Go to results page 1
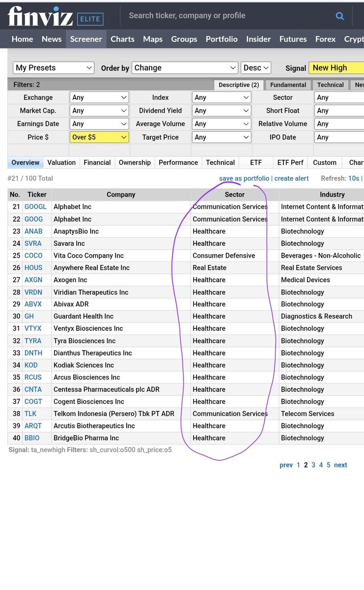Screen dimensions: 364x590 click(298, 465)
